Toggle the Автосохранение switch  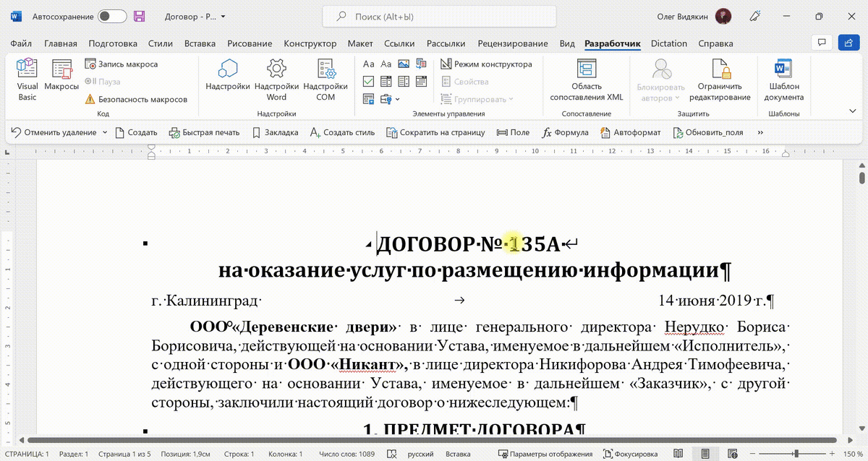[112, 16]
